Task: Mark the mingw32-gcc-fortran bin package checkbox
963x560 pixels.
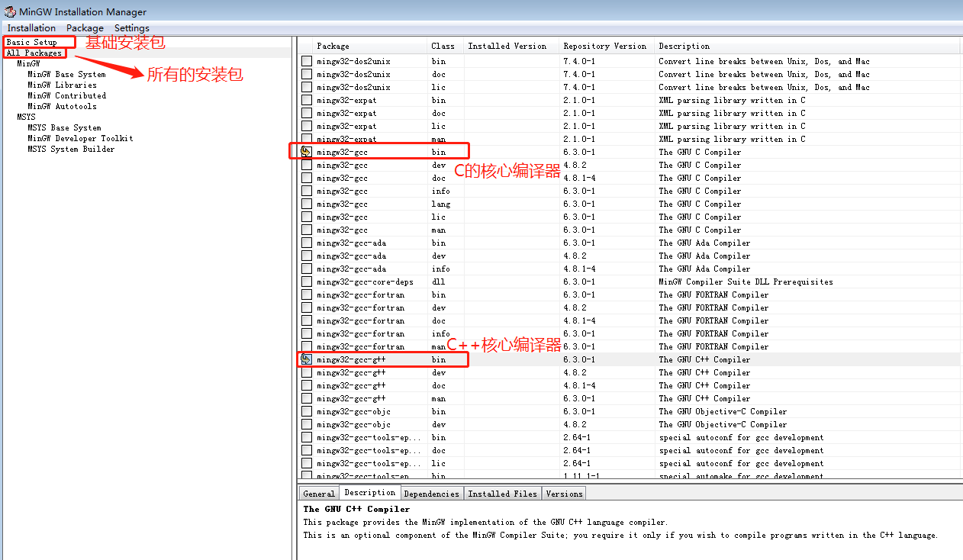Action: click(307, 294)
